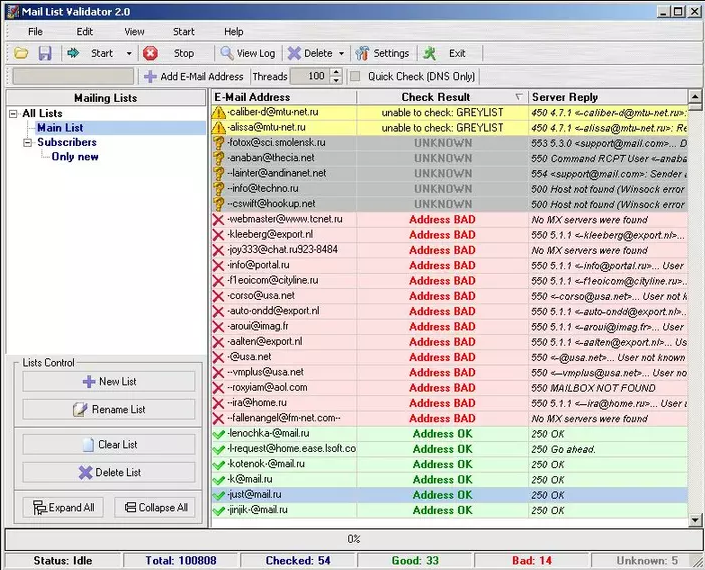Click warning icon beside caliber-d@mtu-net.ru
The image size is (705, 570).
pos(219,113)
